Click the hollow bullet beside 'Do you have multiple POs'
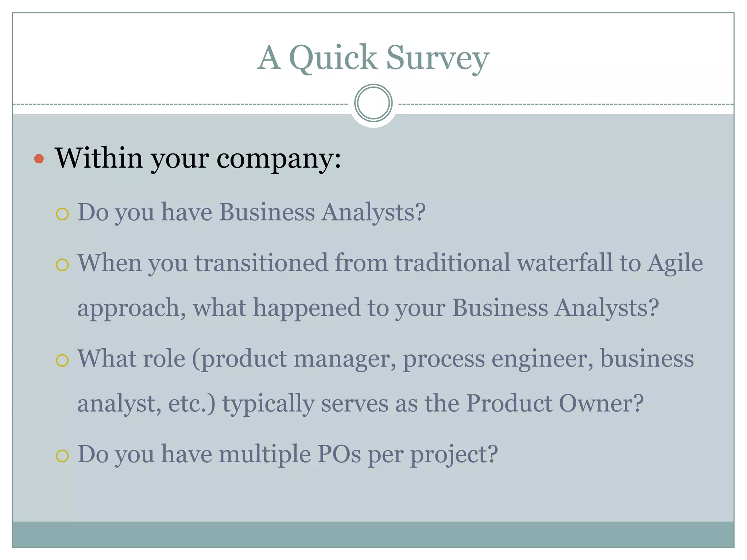747x560 pixels. pyautogui.click(x=62, y=456)
